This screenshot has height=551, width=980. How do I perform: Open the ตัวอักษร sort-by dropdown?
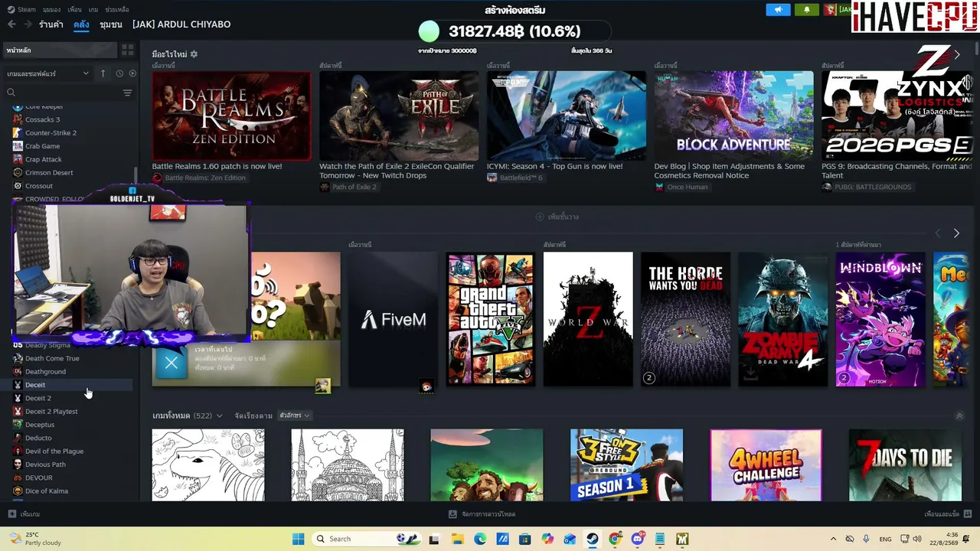point(295,416)
